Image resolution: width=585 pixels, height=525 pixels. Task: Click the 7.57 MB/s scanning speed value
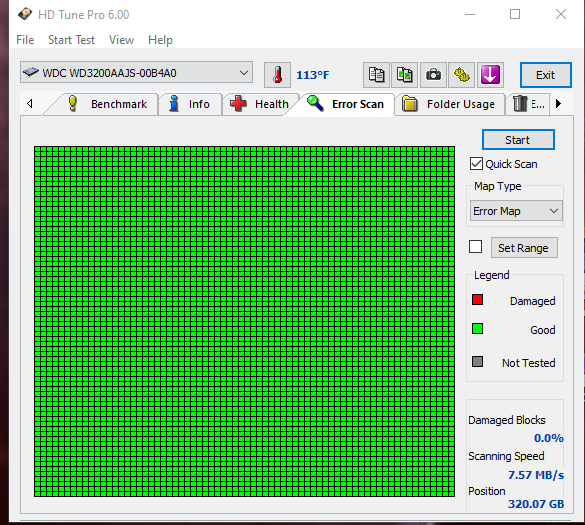click(536, 475)
